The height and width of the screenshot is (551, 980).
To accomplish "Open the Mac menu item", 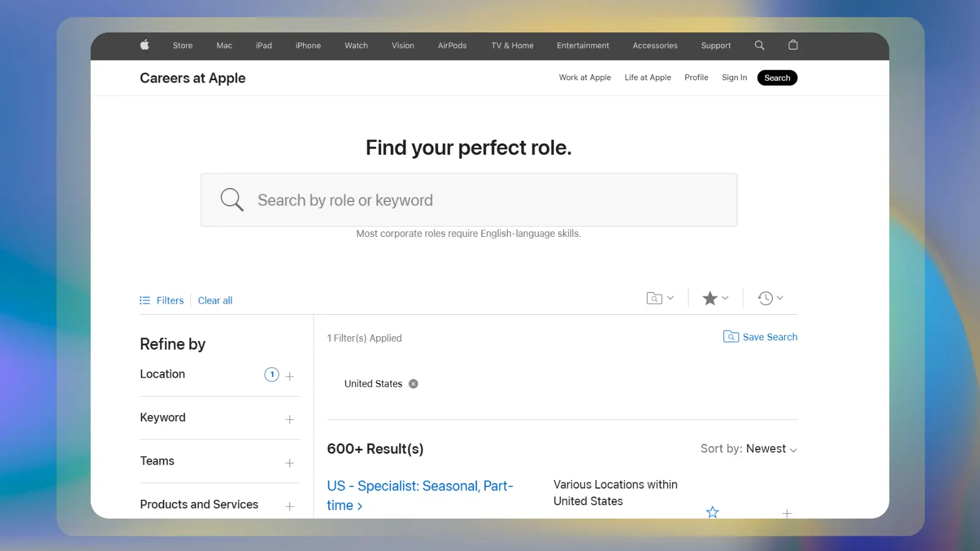I will click(x=224, y=45).
